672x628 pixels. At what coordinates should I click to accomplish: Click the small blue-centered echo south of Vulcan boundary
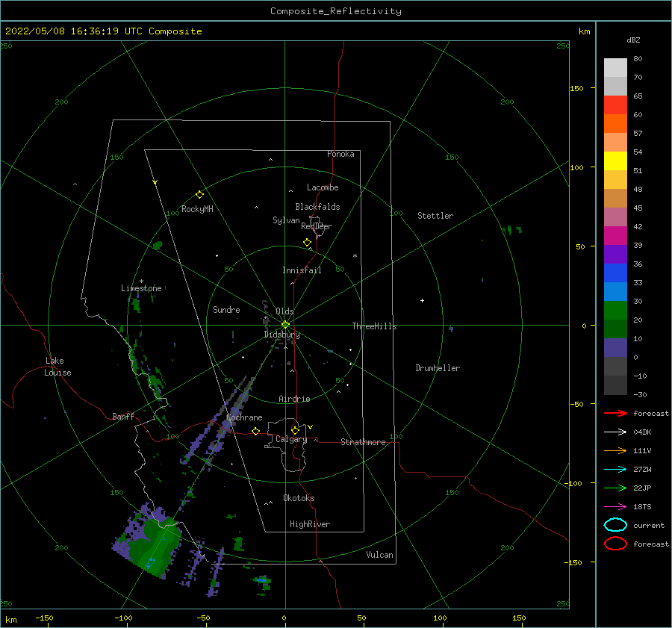[261, 580]
